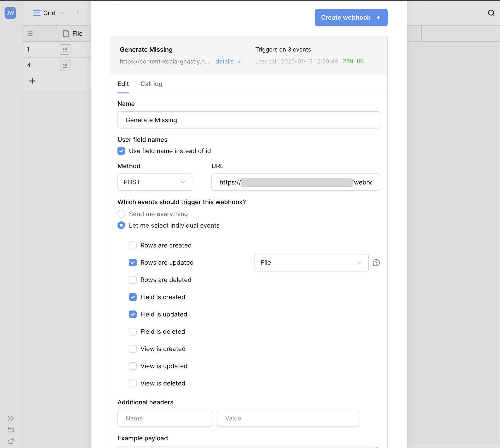This screenshot has height=448, width=500.
Task: Uncheck the Field is updated checkbox
Action: (133, 314)
